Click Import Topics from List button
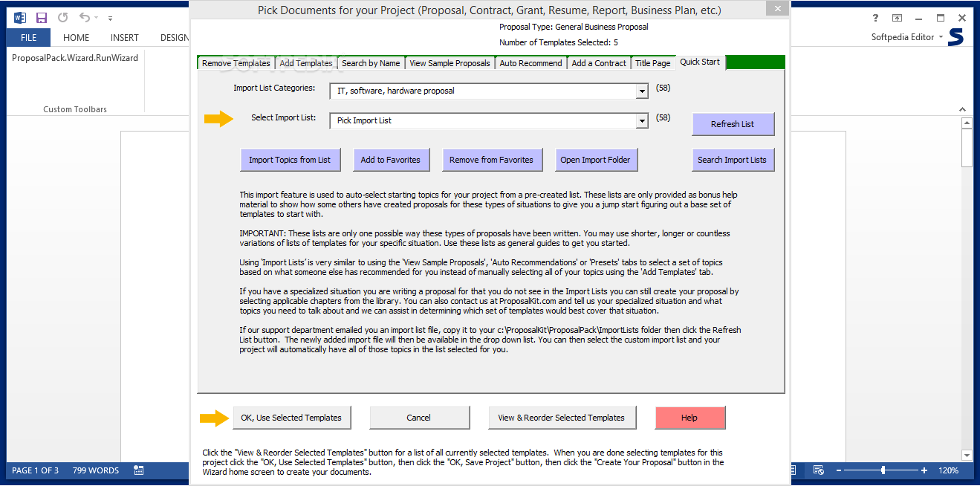This screenshot has height=486, width=980. click(x=290, y=160)
